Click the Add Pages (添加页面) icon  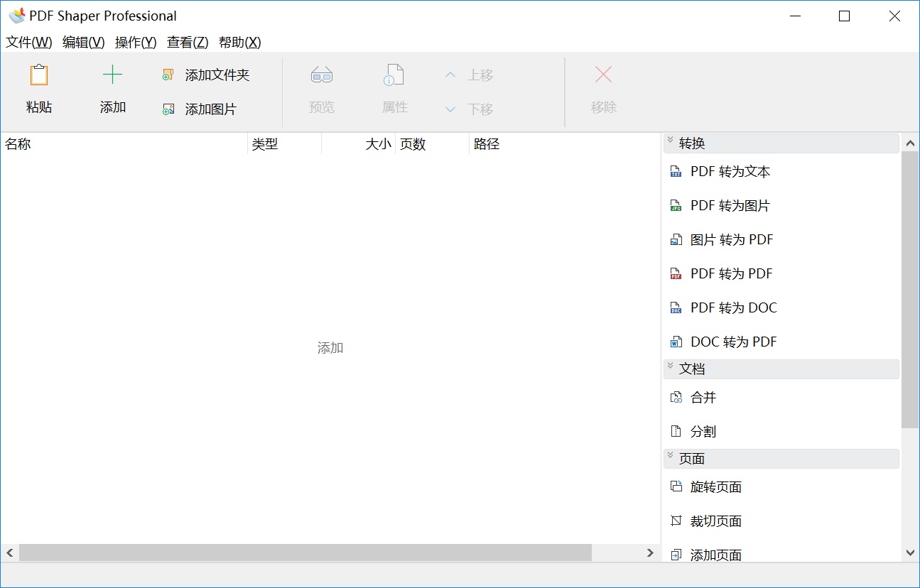tap(676, 555)
